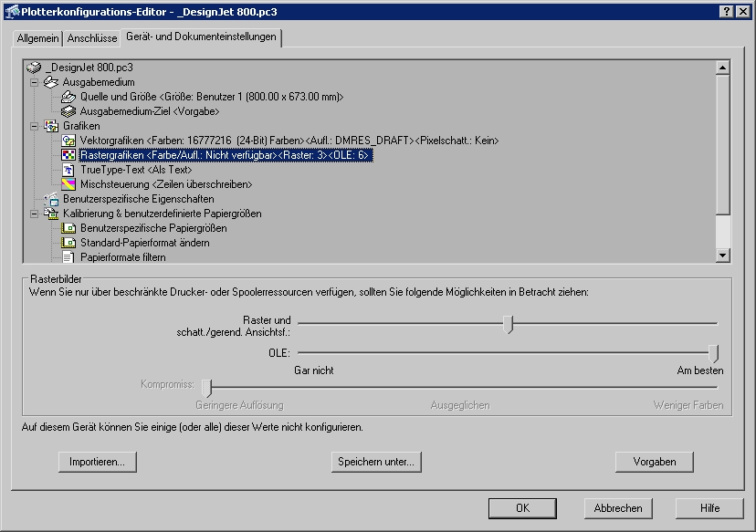Select Benutzerspezifische Papiergrößen entry

pos(153,228)
